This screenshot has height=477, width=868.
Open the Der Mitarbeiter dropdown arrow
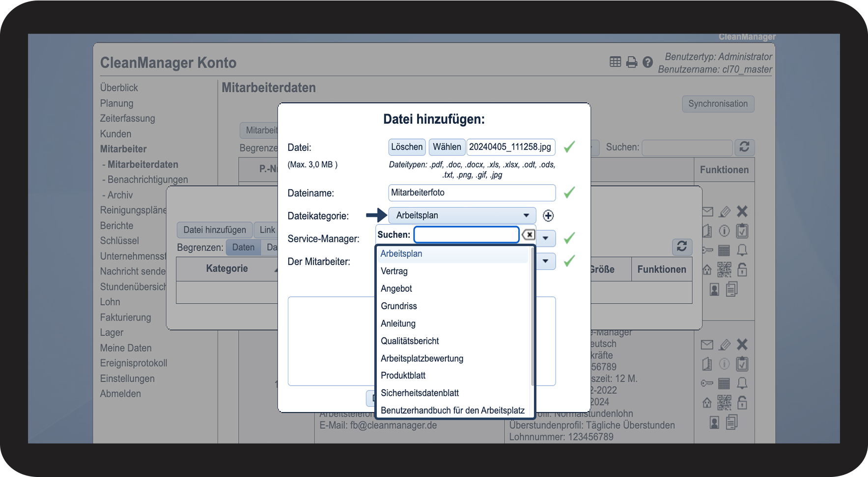click(x=545, y=261)
